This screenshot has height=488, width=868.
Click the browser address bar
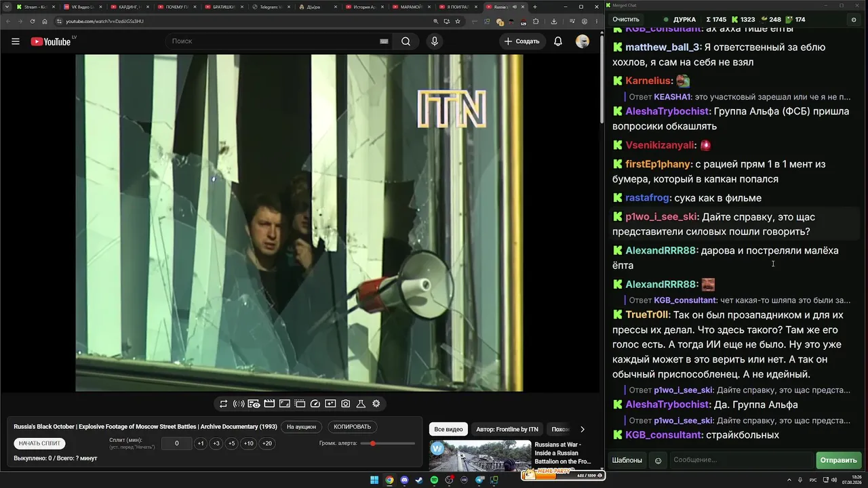tap(244, 21)
